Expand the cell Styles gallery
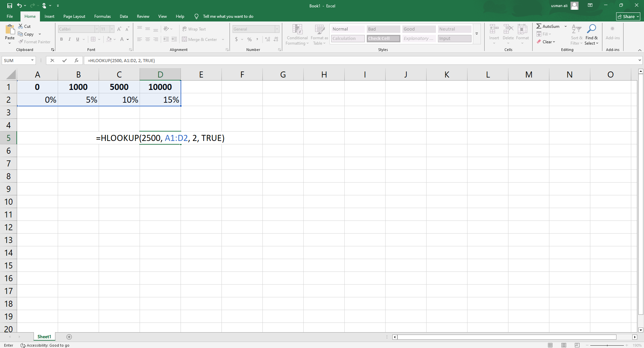 click(477, 34)
